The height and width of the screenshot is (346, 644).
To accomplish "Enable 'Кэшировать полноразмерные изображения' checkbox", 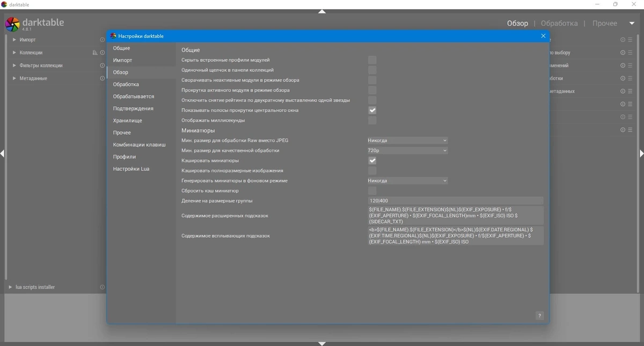I will tap(372, 171).
